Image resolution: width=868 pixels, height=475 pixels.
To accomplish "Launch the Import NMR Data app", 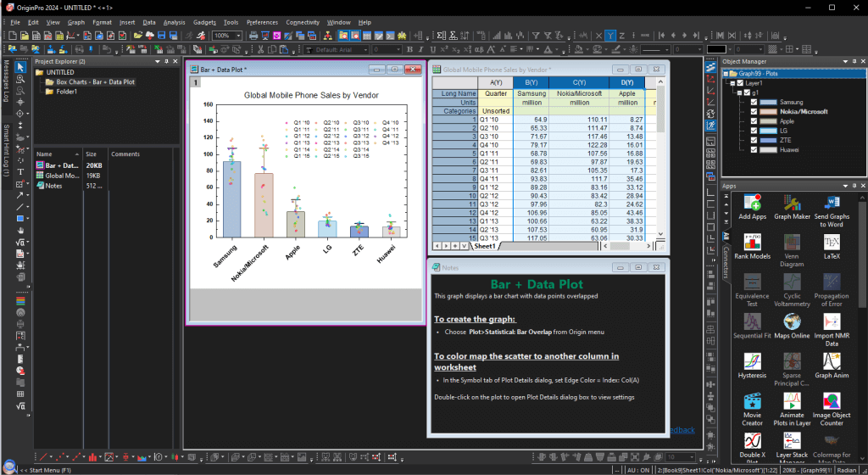I will (832, 330).
